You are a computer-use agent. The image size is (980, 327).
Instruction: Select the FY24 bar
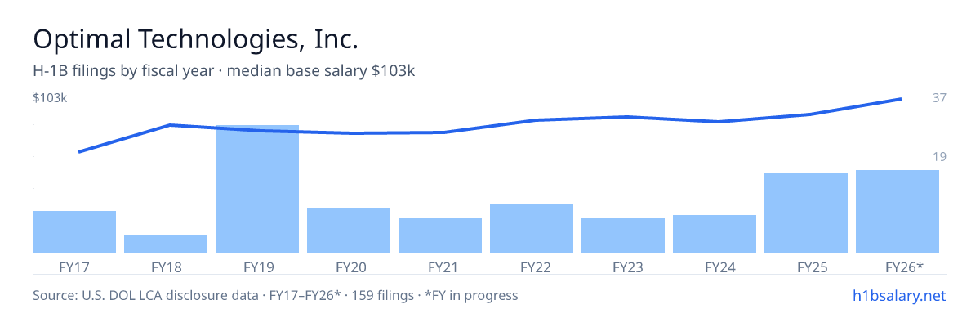(715, 234)
